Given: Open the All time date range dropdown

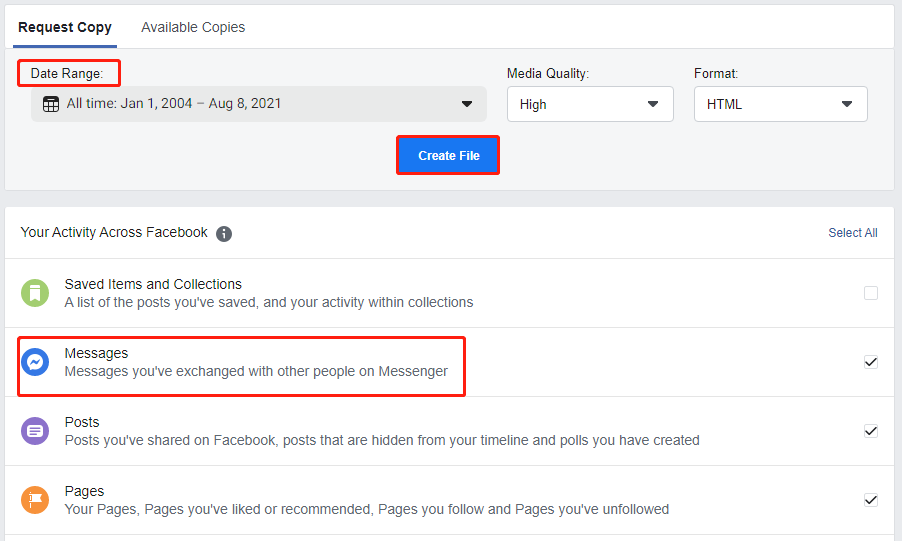Looking at the screenshot, I should tap(259, 104).
